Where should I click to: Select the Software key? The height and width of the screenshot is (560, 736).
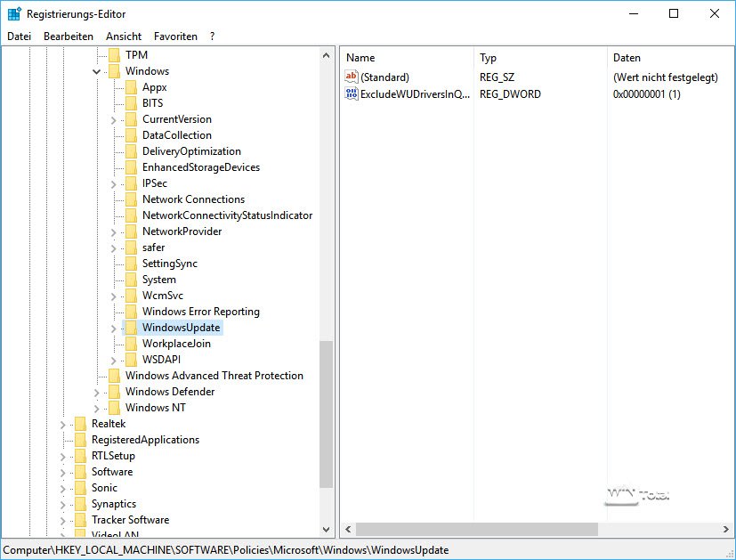click(x=112, y=472)
